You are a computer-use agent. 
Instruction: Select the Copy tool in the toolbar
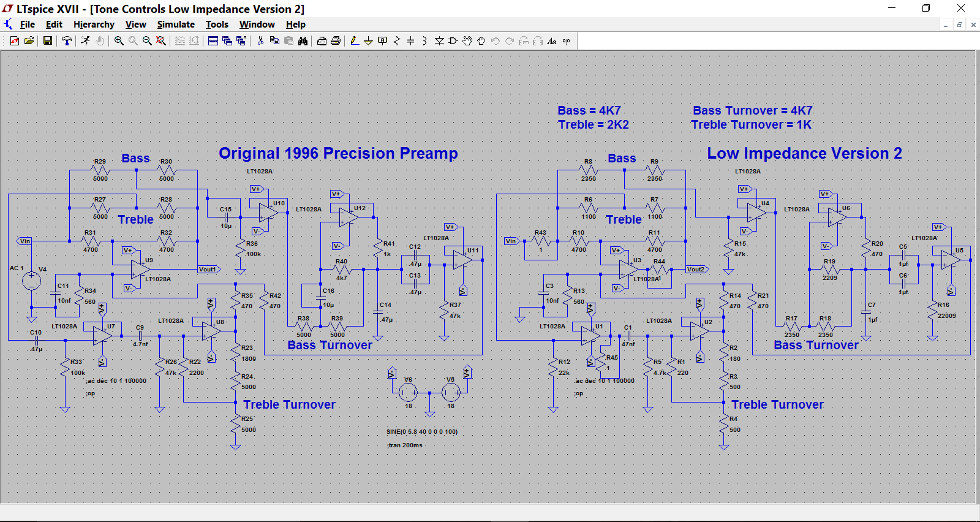click(274, 41)
